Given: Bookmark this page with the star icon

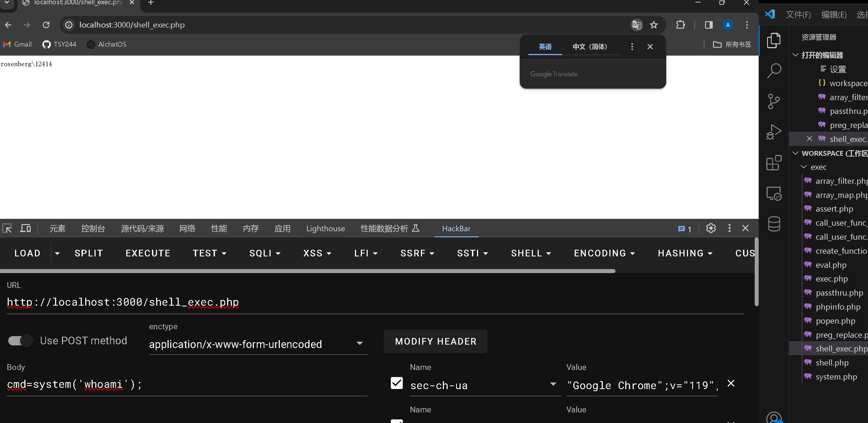Looking at the screenshot, I should (654, 25).
